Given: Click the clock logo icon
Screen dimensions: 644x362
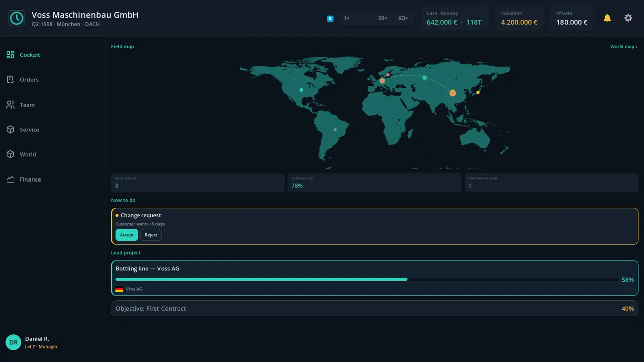Looking at the screenshot, I should pos(17,18).
